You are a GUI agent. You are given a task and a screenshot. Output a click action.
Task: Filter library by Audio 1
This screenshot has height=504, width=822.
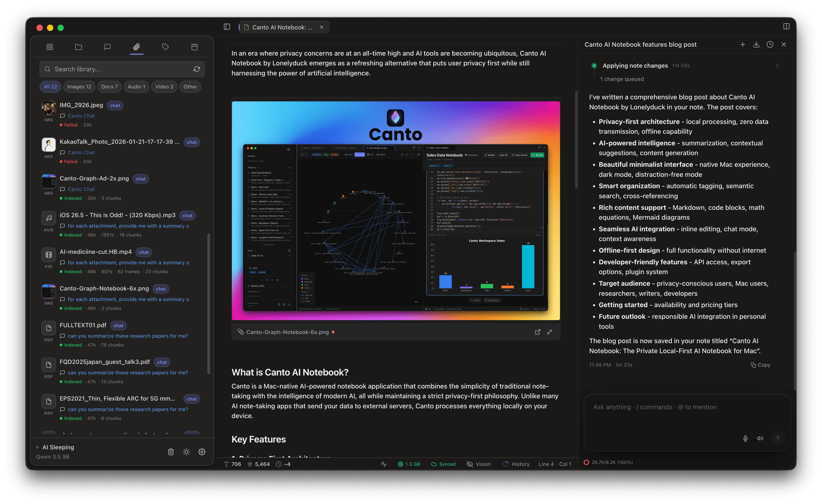(136, 87)
